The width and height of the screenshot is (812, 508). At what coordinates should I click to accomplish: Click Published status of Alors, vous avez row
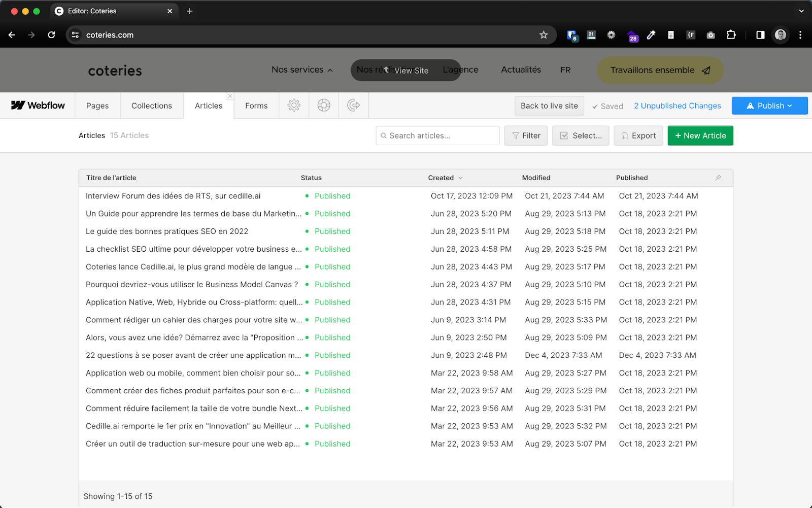(x=332, y=337)
